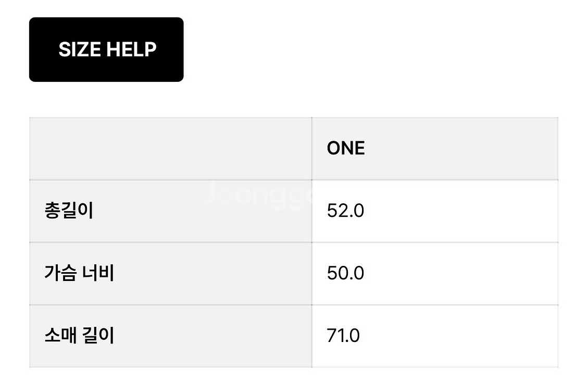The width and height of the screenshot is (588, 391).
Task: Click the chest width row of the chart
Action: coord(294,273)
